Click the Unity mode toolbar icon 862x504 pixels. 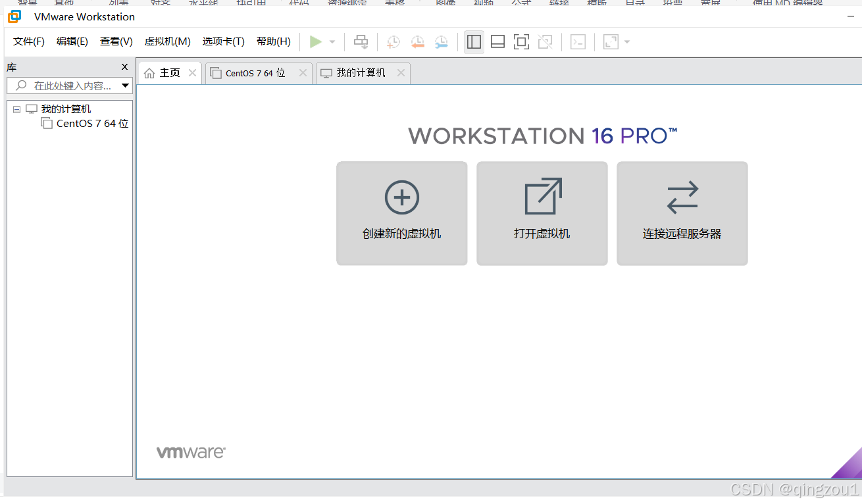point(545,42)
